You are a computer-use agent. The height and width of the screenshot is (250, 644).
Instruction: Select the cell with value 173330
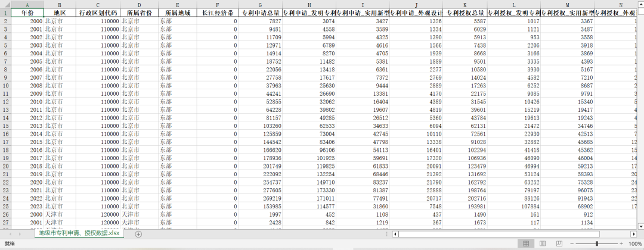pyautogui.click(x=309, y=190)
